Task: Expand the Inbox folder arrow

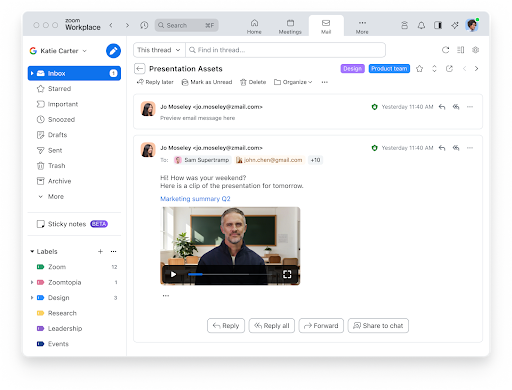Action: click(x=32, y=73)
